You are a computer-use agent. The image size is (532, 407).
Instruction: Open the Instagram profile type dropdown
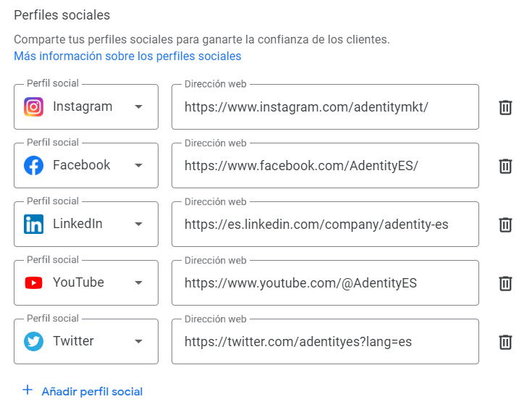point(138,107)
